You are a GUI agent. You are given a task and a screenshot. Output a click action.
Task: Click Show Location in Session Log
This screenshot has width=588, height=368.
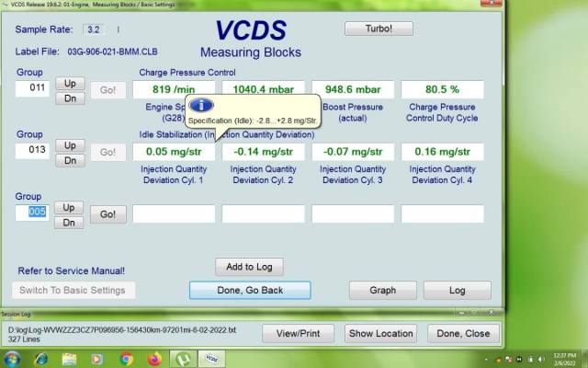click(380, 333)
